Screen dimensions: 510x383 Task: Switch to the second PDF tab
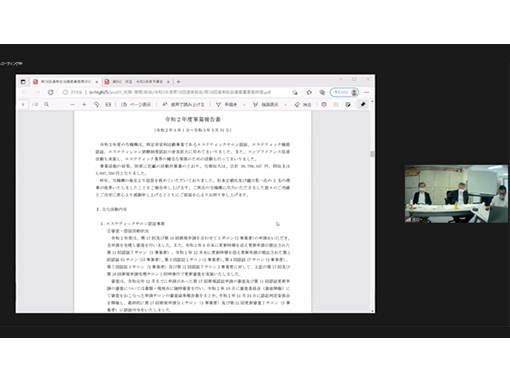click(x=136, y=82)
